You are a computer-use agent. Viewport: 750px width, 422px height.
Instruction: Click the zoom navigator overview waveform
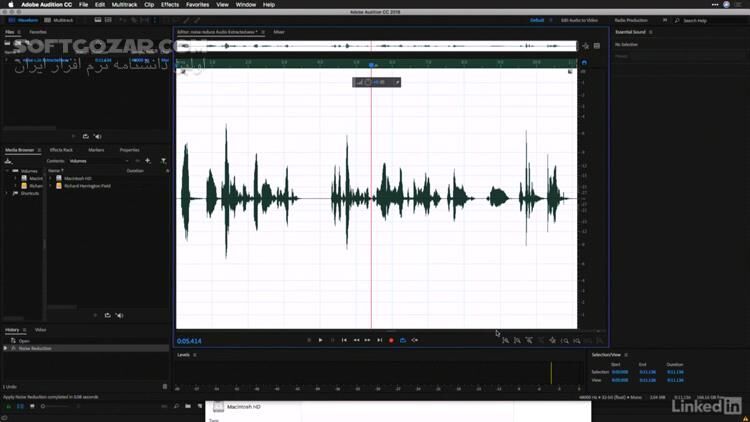376,46
